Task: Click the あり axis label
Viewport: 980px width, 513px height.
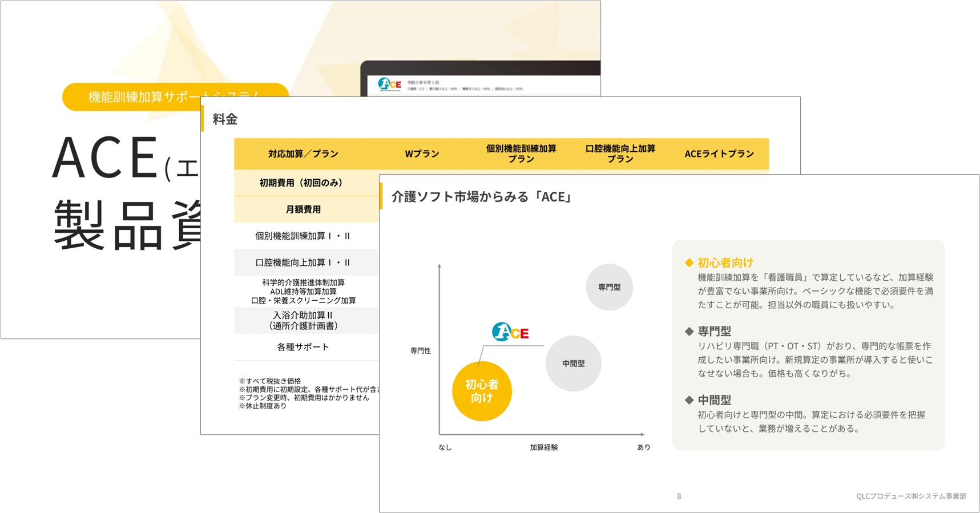Action: tap(644, 447)
